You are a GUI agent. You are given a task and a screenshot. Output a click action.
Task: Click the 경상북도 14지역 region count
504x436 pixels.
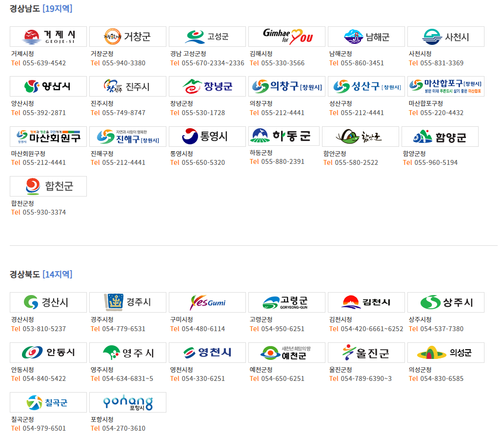pyautogui.click(x=57, y=274)
